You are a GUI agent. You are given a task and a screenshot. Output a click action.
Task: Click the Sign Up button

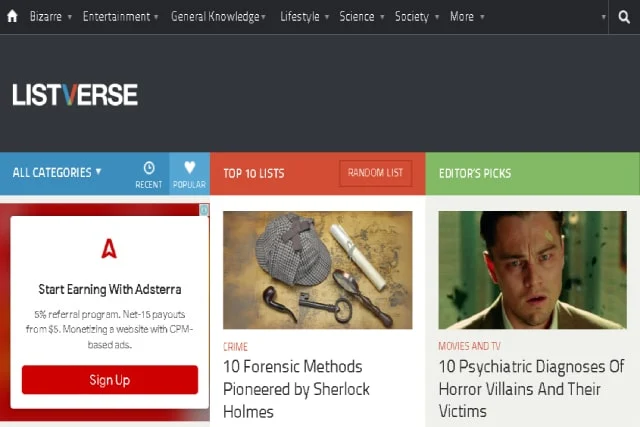[110, 380]
